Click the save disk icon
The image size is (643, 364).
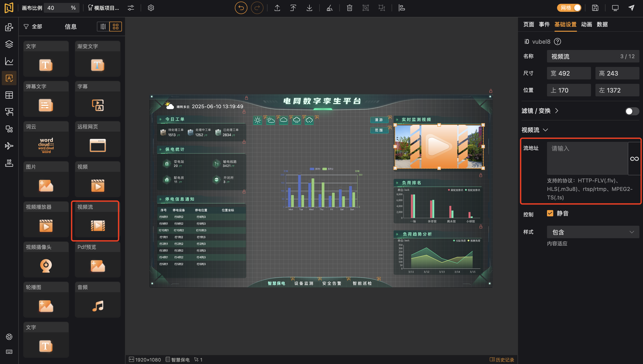coord(595,8)
